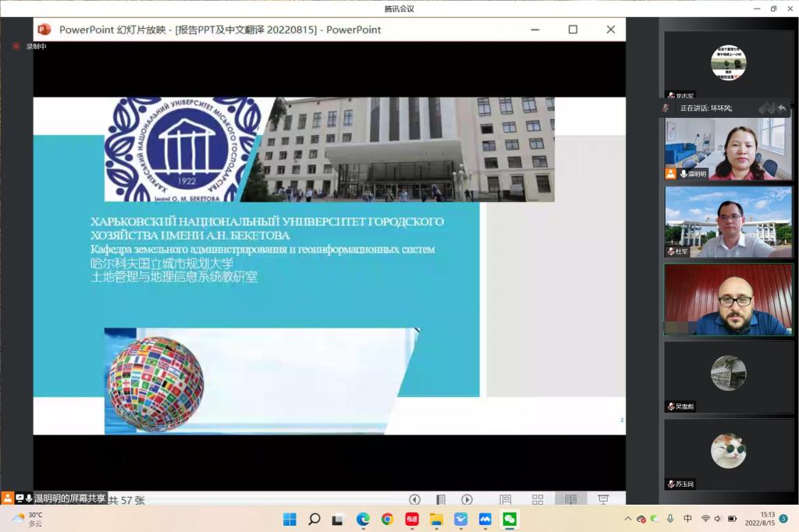
Task: Open WeChat from the taskbar
Action: click(510, 519)
